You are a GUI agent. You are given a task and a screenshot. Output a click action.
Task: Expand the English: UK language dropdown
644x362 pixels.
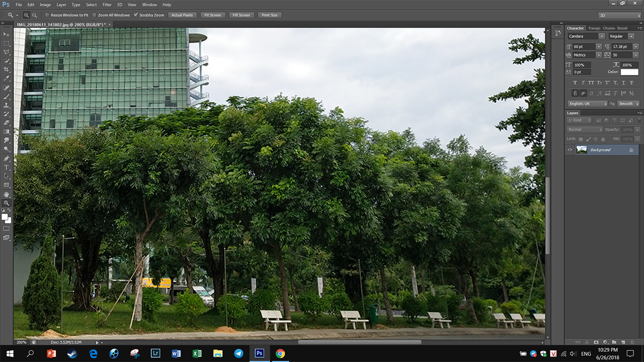coord(587,104)
